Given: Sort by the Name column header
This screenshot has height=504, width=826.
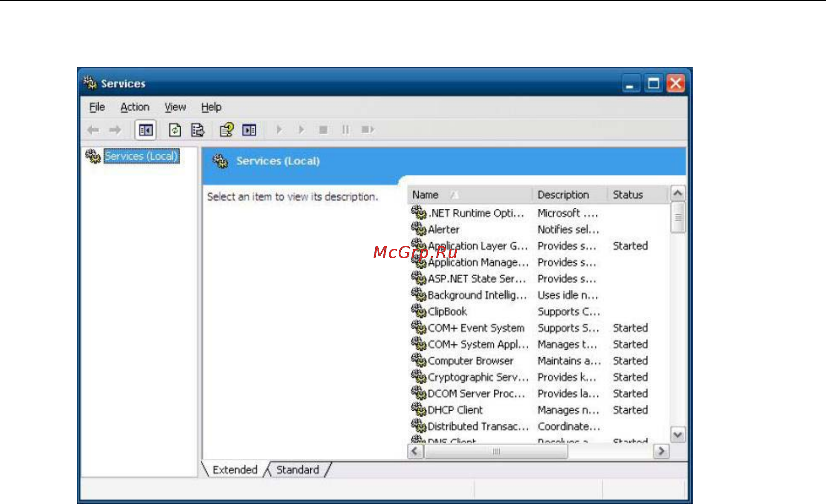Looking at the screenshot, I should coord(469,195).
